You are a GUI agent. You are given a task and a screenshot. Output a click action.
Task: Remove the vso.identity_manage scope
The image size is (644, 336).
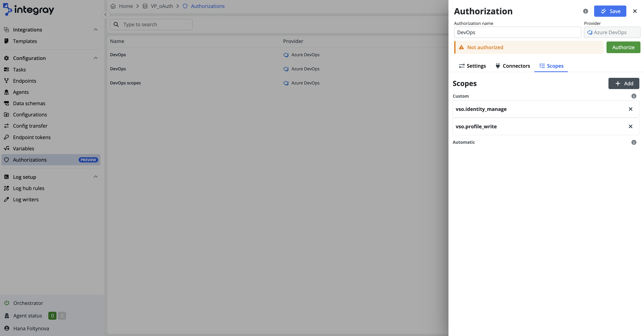(x=630, y=109)
